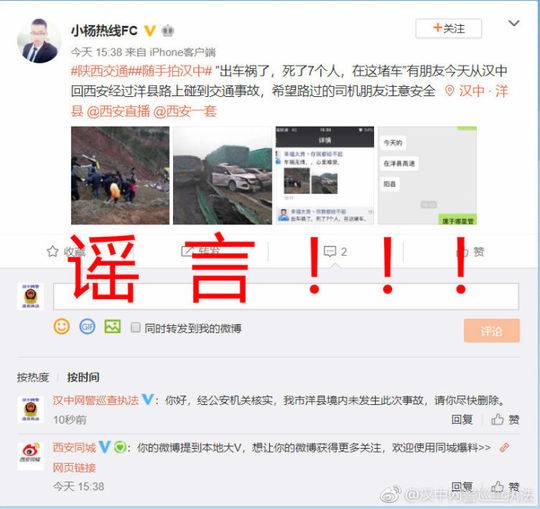Focus the comment text input field
540x509 pixels.
[x=286, y=296]
